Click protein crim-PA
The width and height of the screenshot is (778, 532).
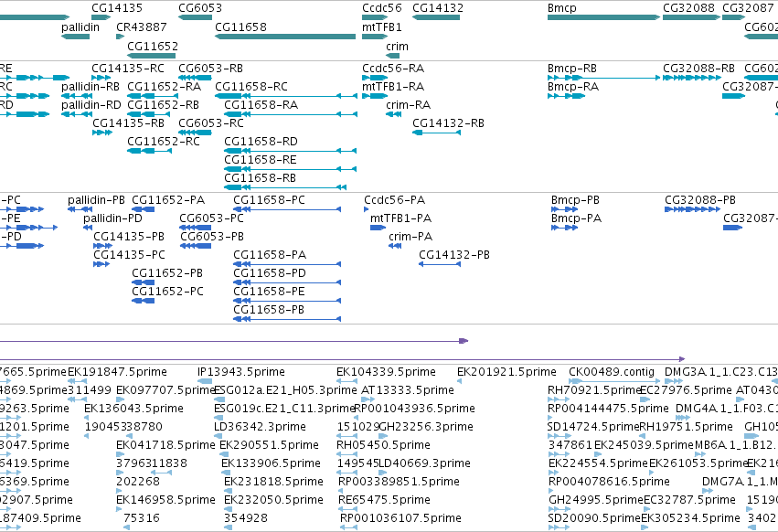(x=410, y=237)
